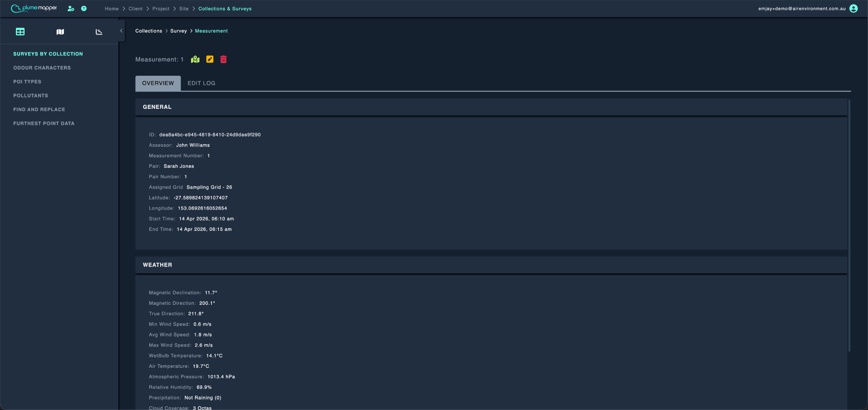The height and width of the screenshot is (410, 868).
Task: Go to Home in top breadcrumb
Action: tap(112, 9)
